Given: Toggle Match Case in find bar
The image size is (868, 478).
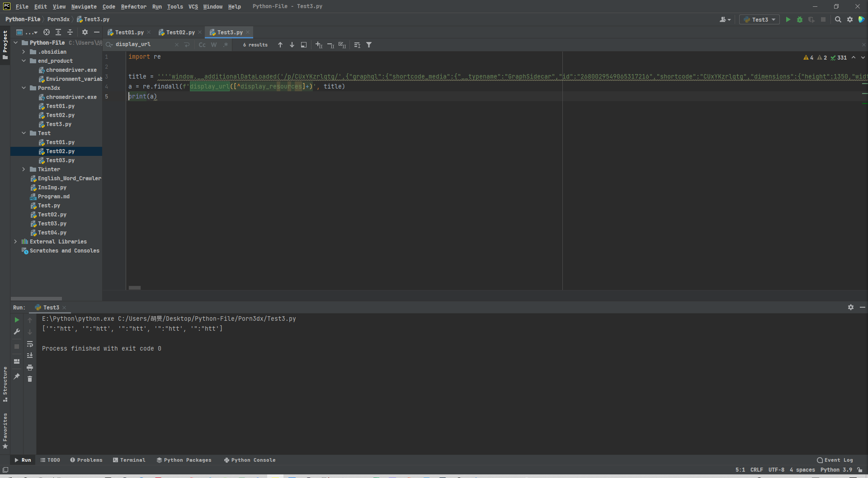Looking at the screenshot, I should pos(202,45).
